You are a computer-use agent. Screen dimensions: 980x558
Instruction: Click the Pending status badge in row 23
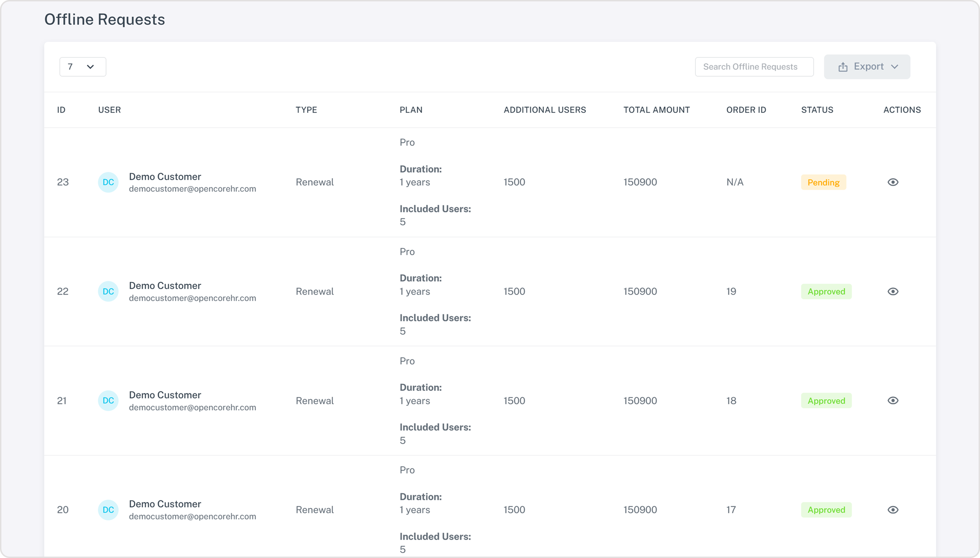[x=823, y=182]
